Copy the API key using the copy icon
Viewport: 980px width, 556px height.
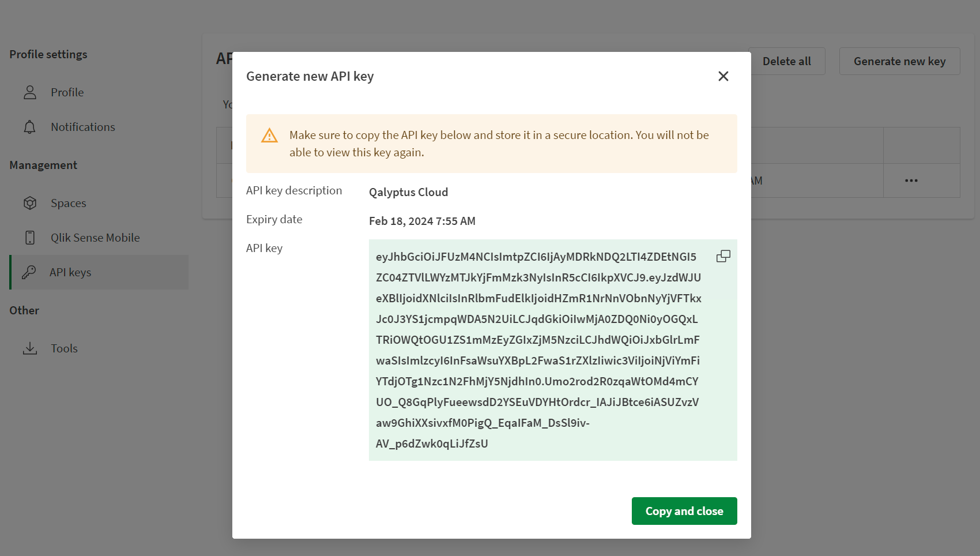coord(723,256)
